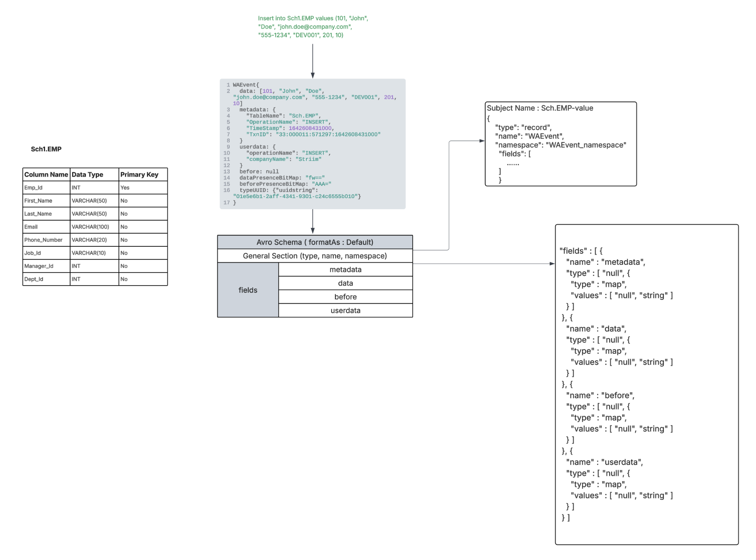Click the Data Type header cell
Image resolution: width=756 pixels, height=560 pixels.
(94, 174)
